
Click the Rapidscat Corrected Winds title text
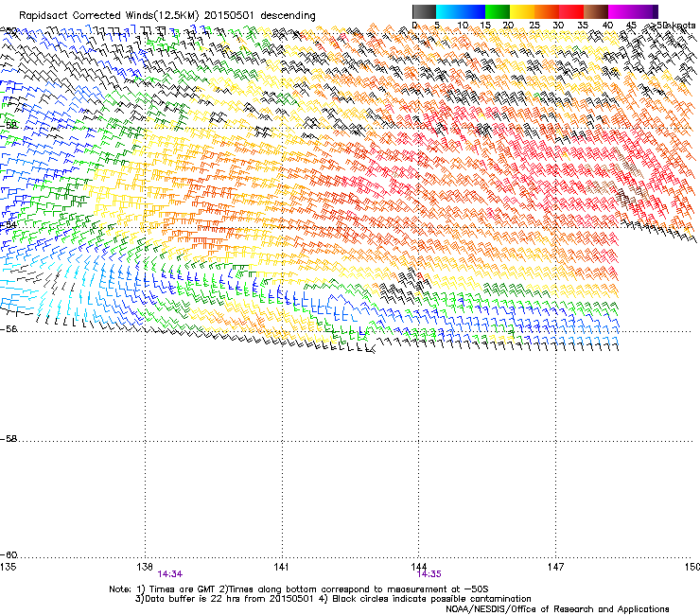click(x=167, y=16)
